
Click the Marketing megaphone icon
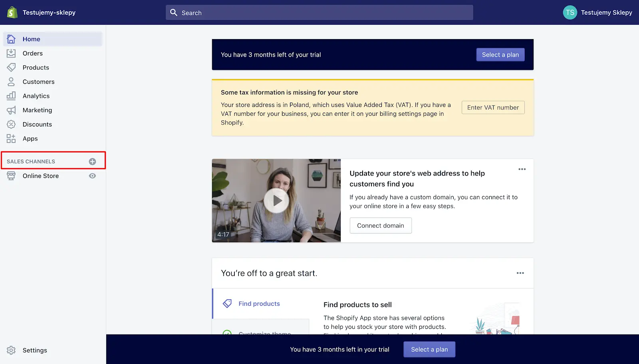point(11,110)
